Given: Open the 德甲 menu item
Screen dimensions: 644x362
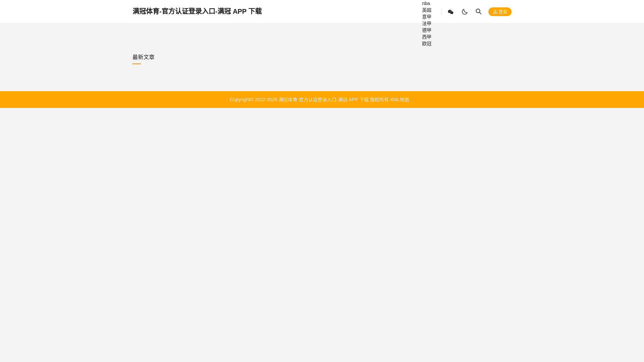Looking at the screenshot, I should [x=427, y=30].
